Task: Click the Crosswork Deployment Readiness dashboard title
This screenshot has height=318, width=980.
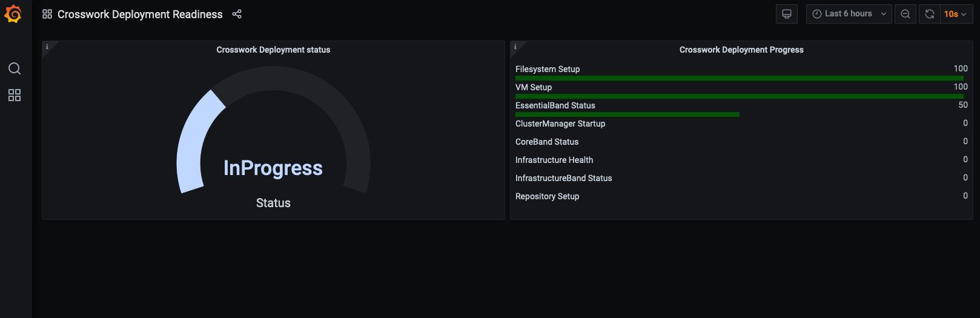Action: 140,14
